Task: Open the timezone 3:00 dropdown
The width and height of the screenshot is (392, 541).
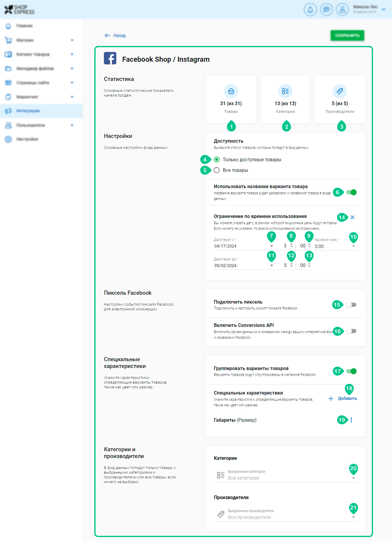Action: click(353, 246)
